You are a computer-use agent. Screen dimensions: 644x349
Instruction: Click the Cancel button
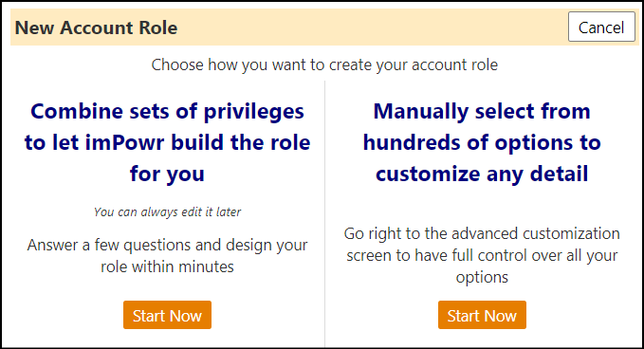tap(601, 28)
